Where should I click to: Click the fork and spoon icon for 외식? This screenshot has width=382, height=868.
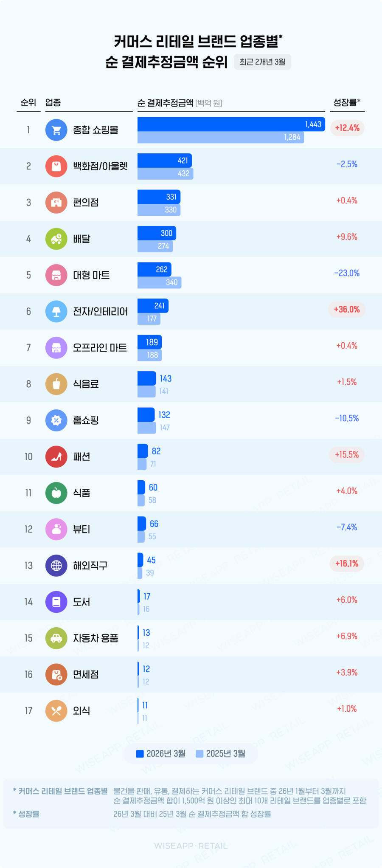[x=56, y=711]
